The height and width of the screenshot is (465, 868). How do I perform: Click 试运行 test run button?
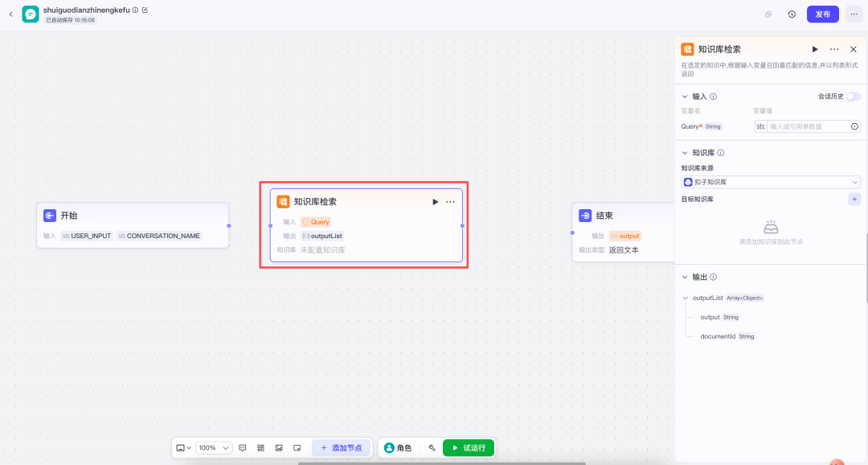(469, 448)
